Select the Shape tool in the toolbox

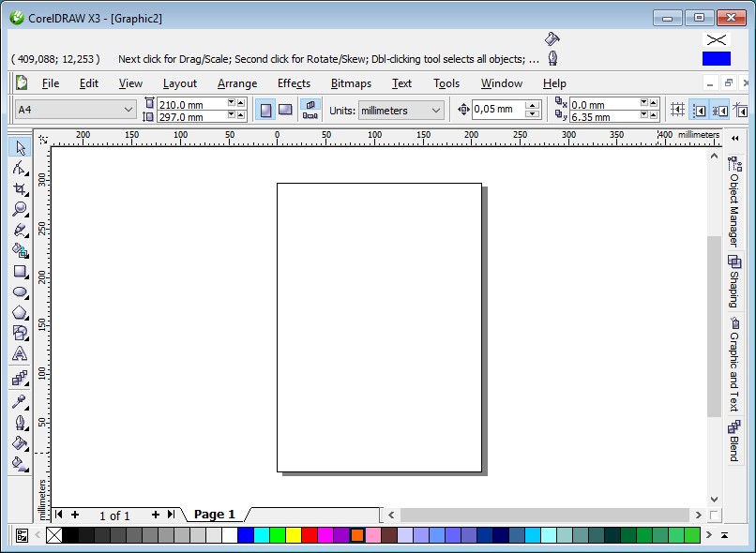point(20,168)
